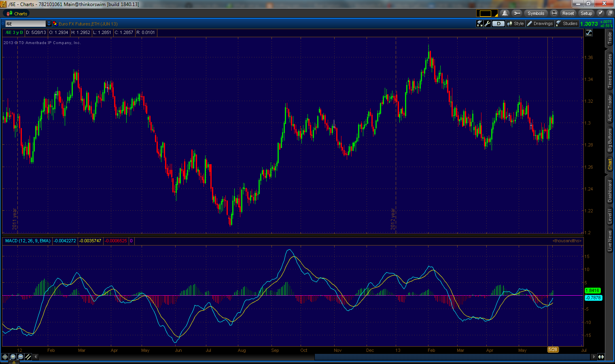Screen dimensions: 615x364
Task: Click the MACD (12, 26, 9, EMA) label
Action: pos(28,241)
